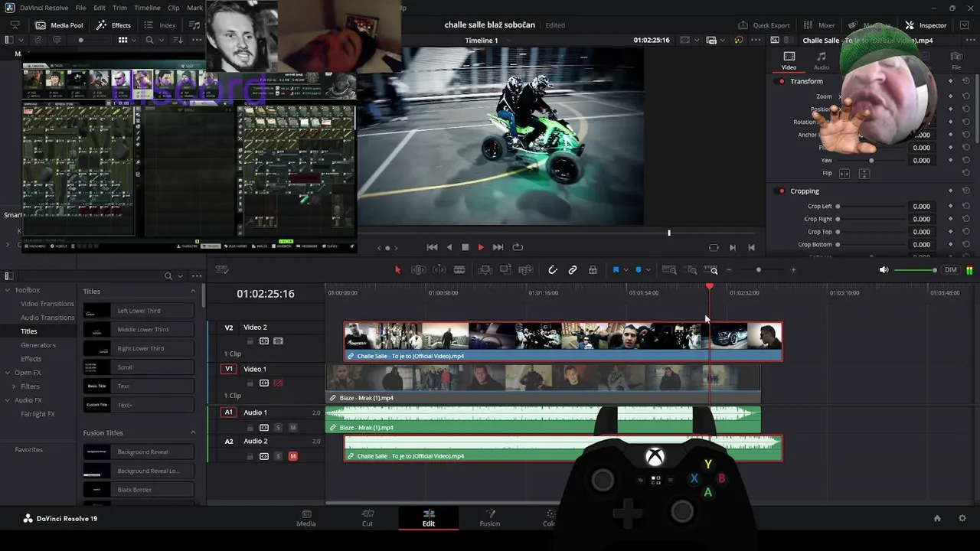980x551 pixels.
Task: Click the Flip vertical icon
Action: click(x=864, y=174)
